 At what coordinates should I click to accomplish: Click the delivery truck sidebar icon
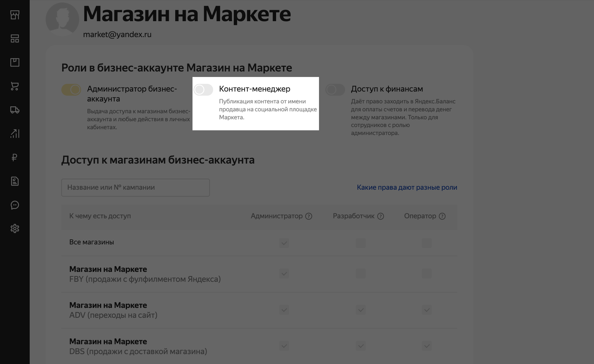[x=15, y=110]
